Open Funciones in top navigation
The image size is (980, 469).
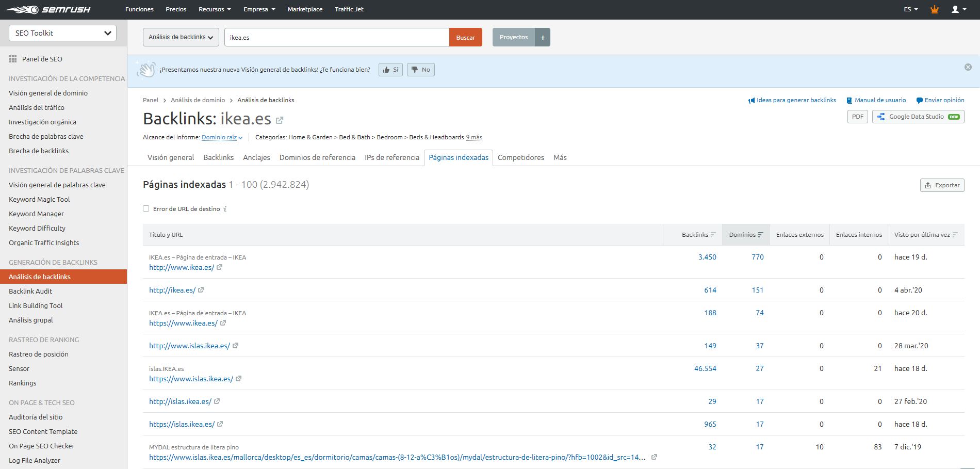coord(139,9)
